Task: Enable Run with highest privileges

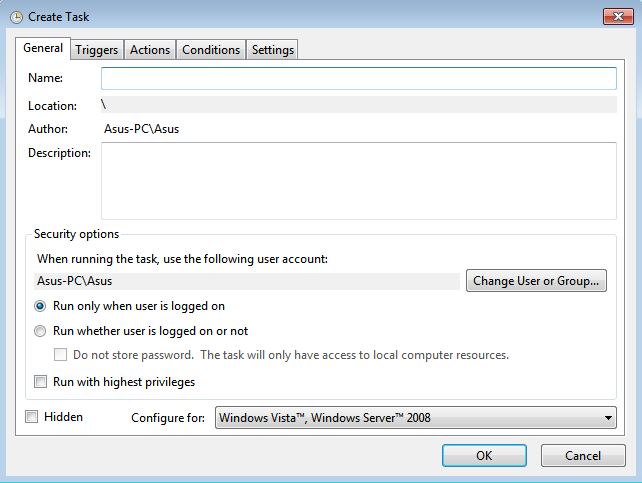Action: pos(40,381)
